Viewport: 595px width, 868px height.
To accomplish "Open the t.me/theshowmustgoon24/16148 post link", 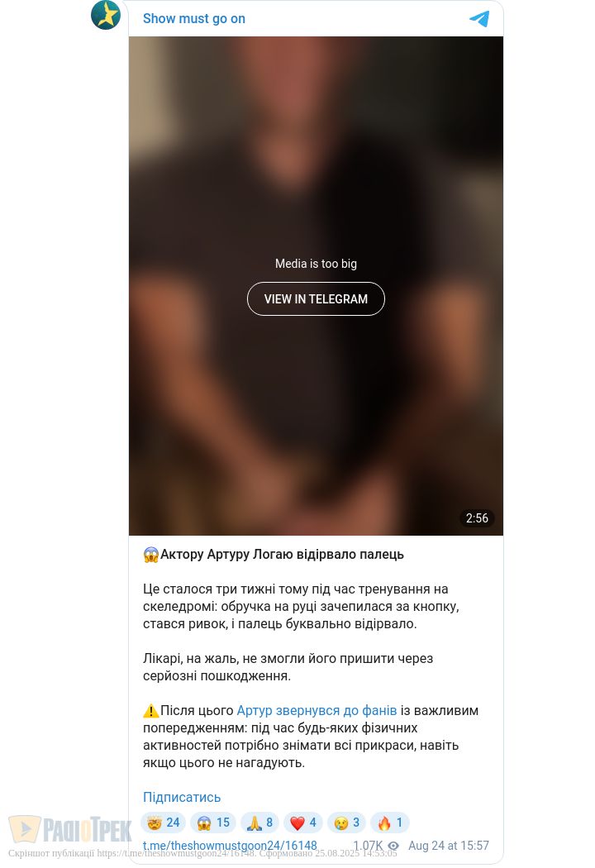I will [230, 846].
